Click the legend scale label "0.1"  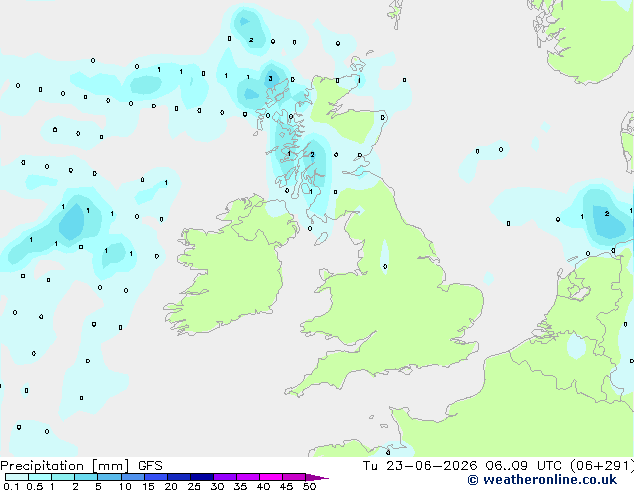11,486
